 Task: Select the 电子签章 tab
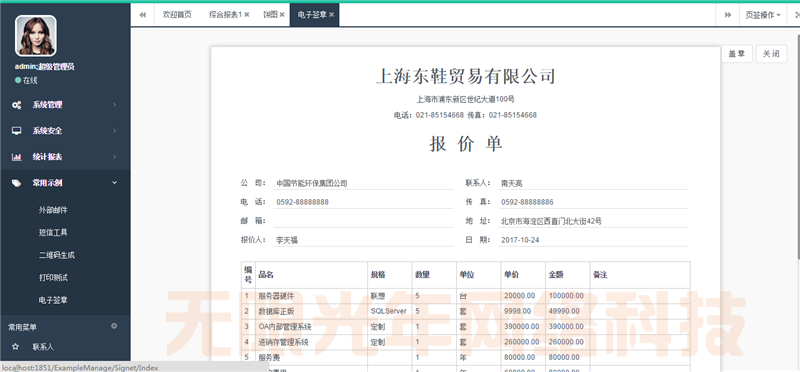pos(312,15)
